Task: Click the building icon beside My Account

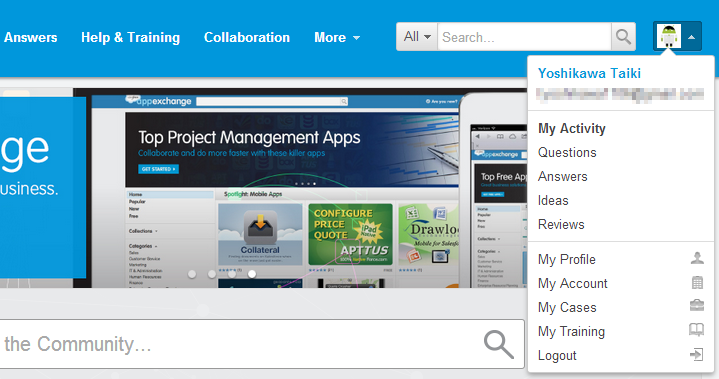Action: 697,282
